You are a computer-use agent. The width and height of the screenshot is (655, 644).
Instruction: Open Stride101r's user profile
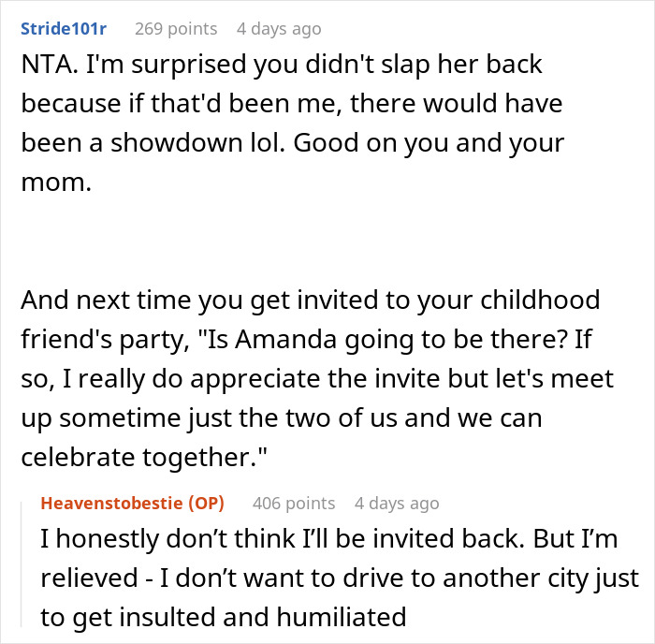(64, 29)
